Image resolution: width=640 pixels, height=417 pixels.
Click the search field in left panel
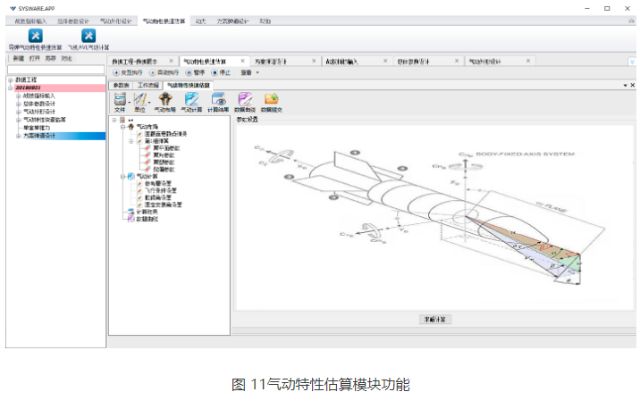[53, 69]
